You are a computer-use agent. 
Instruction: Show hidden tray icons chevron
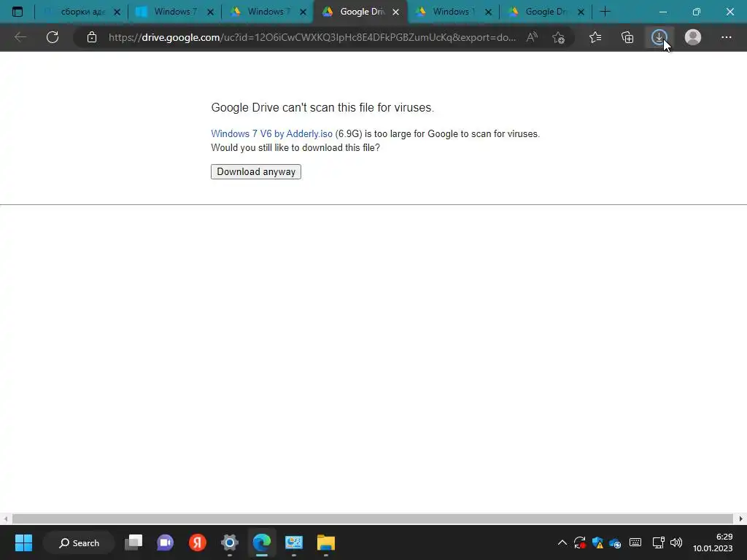[562, 542]
